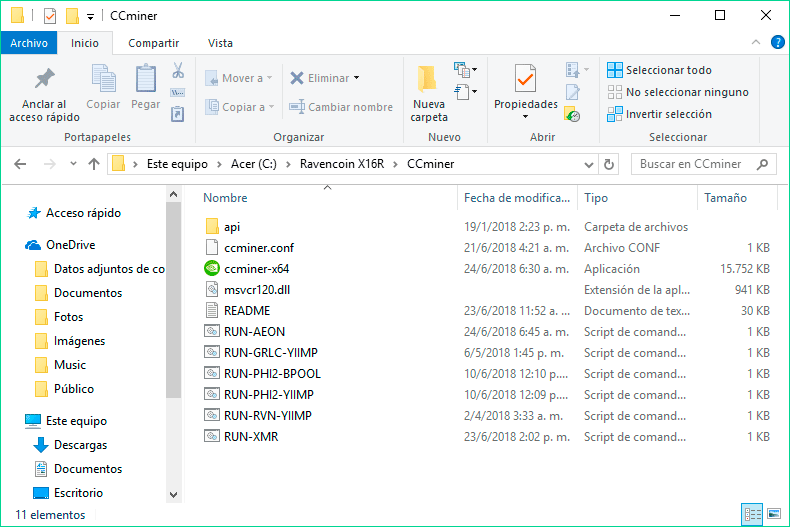Screen dimensions: 790x527
Task: Click the history icon in Abrir group
Action: [572, 114]
